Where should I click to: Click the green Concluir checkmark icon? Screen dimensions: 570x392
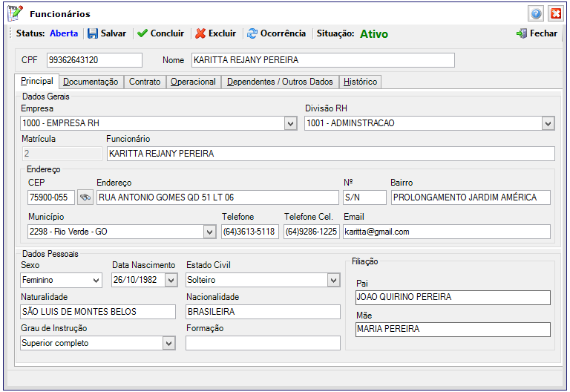coord(142,33)
